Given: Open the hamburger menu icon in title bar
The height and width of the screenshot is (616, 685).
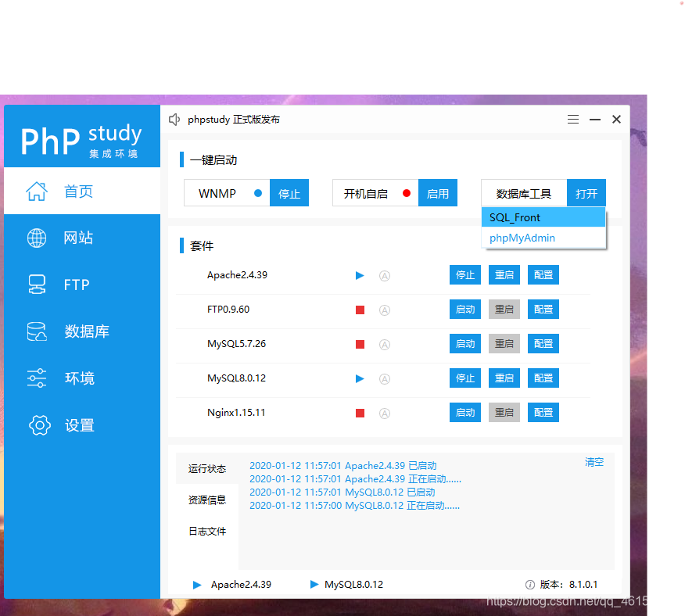Looking at the screenshot, I should (x=572, y=120).
